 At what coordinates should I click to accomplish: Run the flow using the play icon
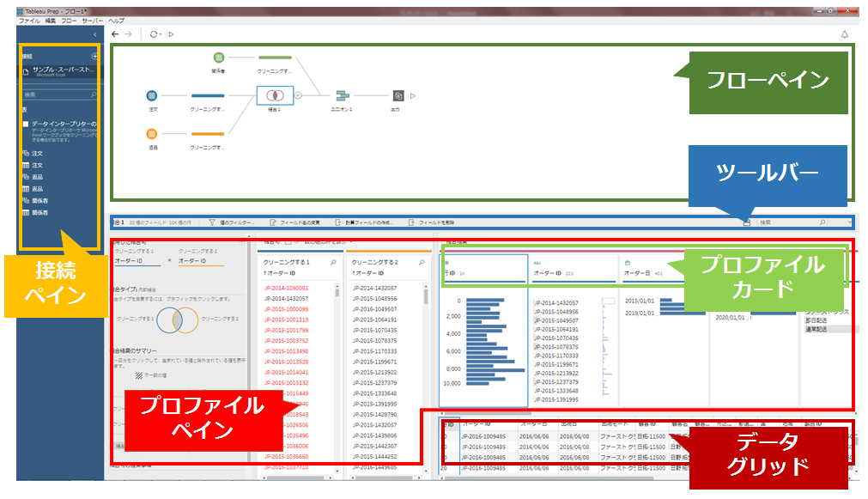(x=171, y=33)
